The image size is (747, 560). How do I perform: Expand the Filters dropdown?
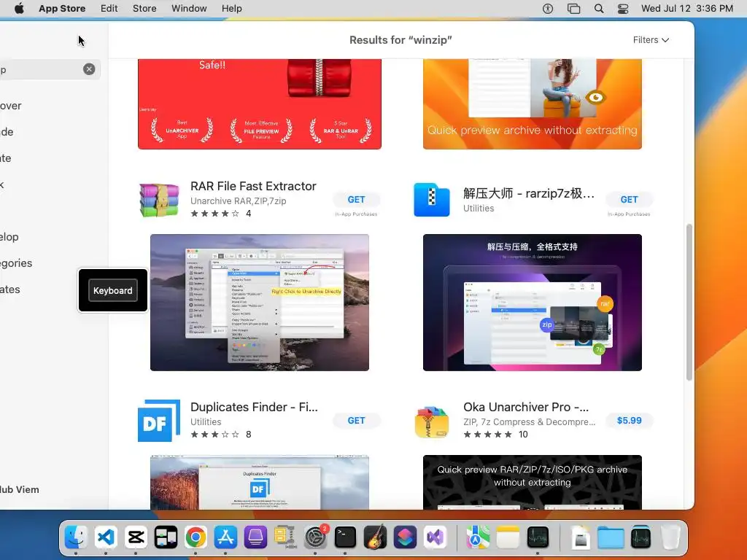(x=651, y=40)
